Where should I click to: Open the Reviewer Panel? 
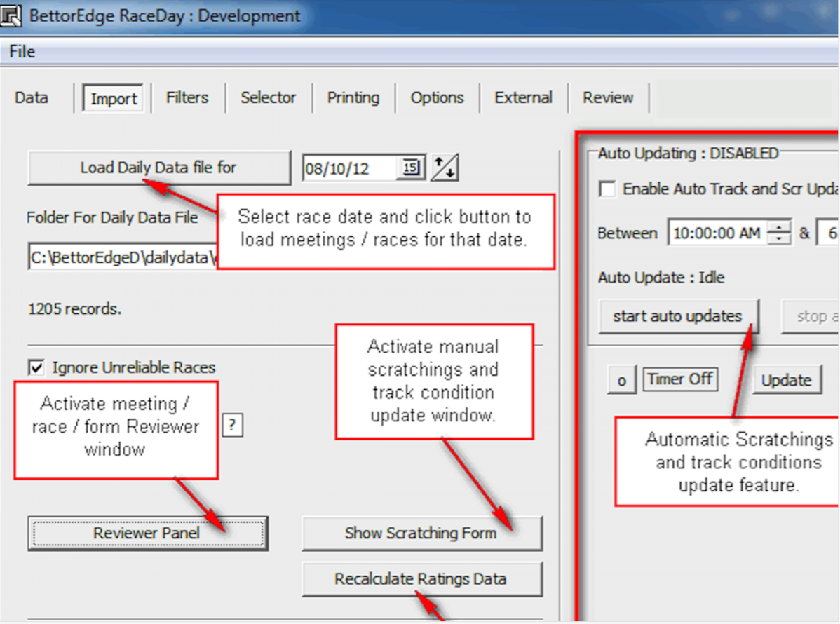(147, 534)
